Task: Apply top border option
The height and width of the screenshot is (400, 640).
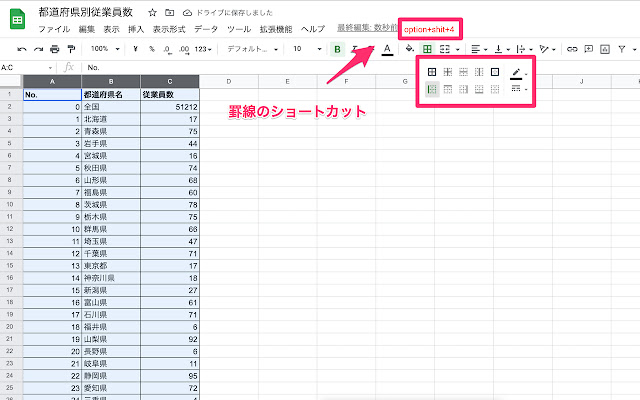Action: [x=448, y=89]
